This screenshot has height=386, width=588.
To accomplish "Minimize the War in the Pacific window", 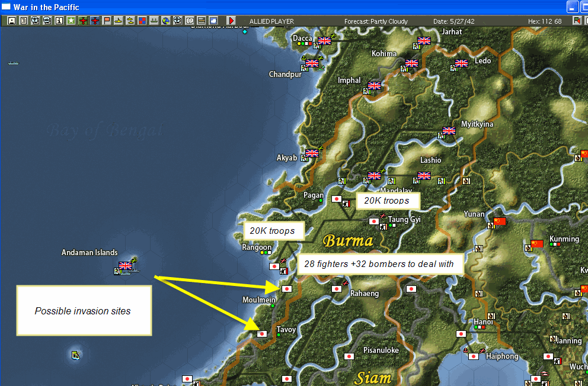I will pyautogui.click(x=572, y=7).
